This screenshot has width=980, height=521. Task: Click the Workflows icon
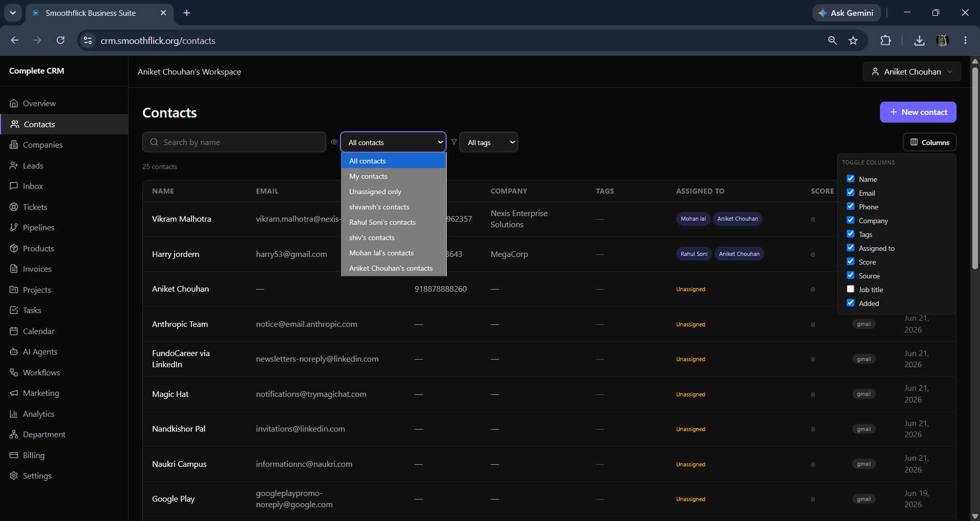[x=14, y=372]
